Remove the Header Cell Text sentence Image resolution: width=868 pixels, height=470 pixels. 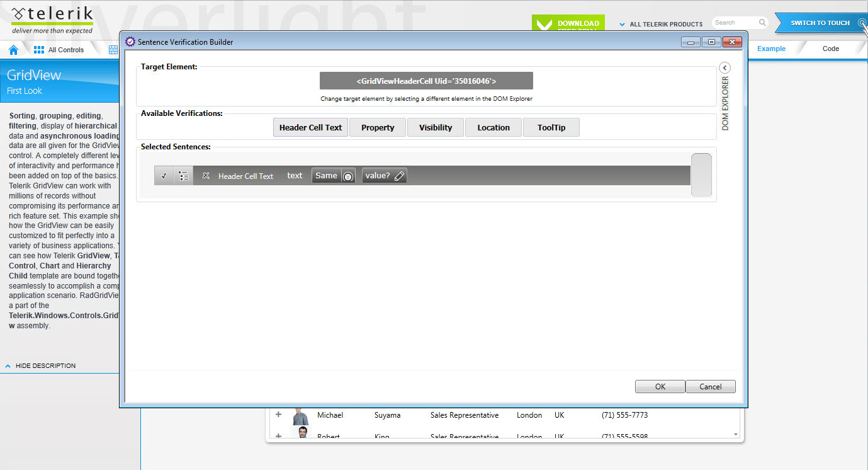click(206, 176)
